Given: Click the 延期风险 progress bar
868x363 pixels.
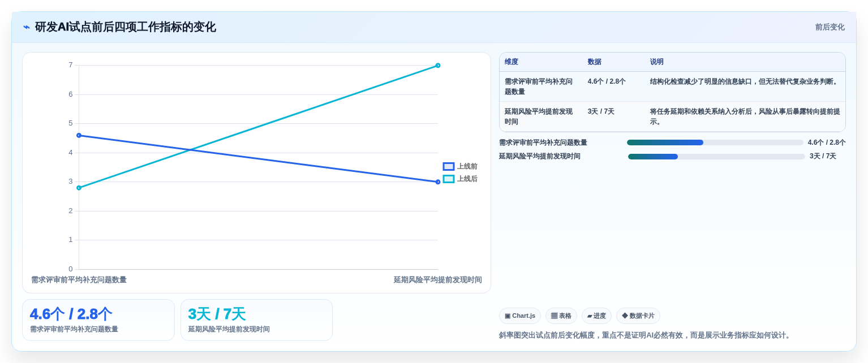Looking at the screenshot, I should (x=716, y=156).
